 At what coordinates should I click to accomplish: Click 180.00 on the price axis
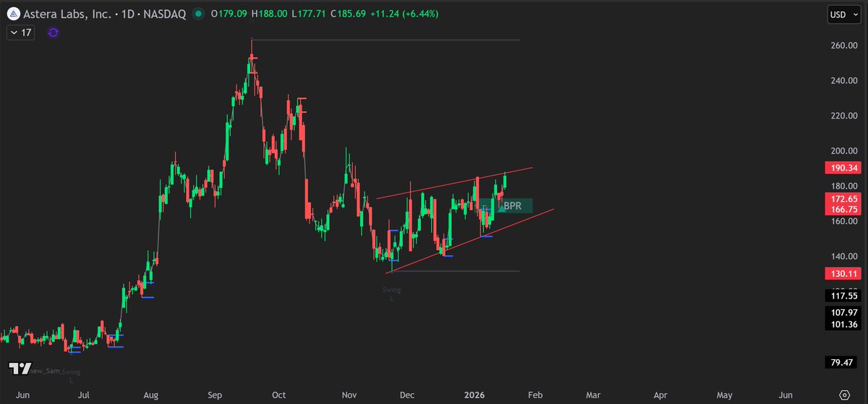point(843,186)
